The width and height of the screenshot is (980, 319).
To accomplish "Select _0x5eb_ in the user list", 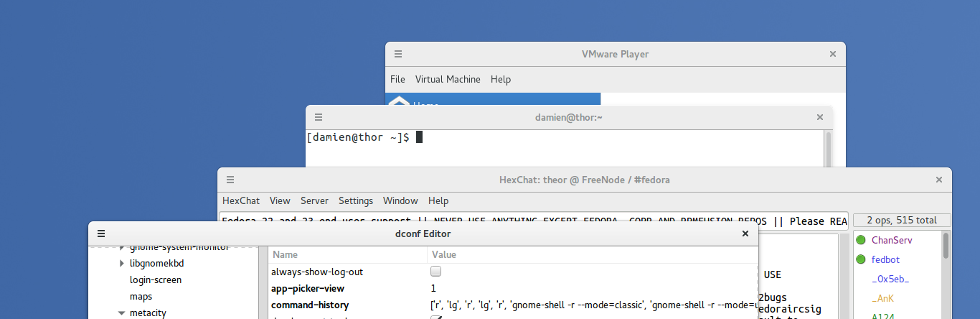I will (890, 279).
